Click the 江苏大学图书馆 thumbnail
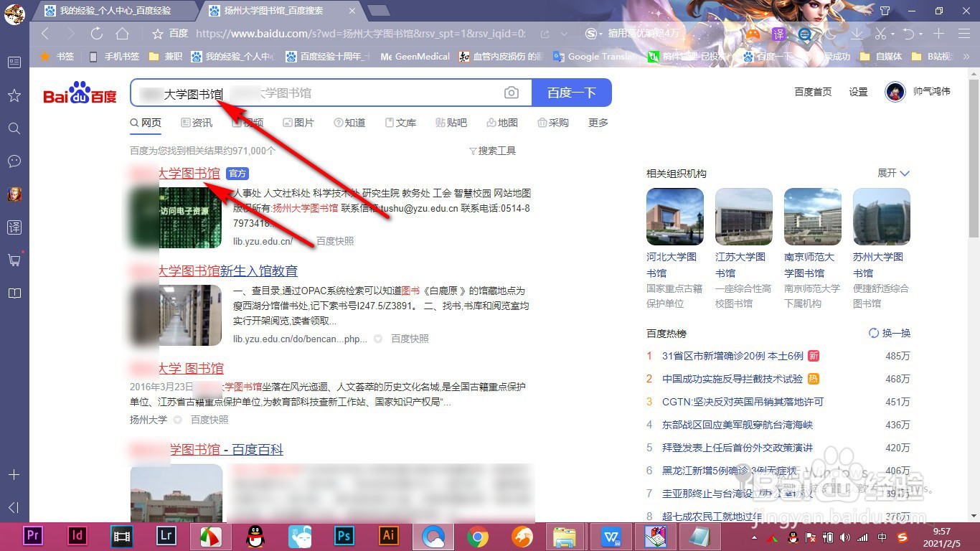This screenshot has height=551, width=980. 744,217
